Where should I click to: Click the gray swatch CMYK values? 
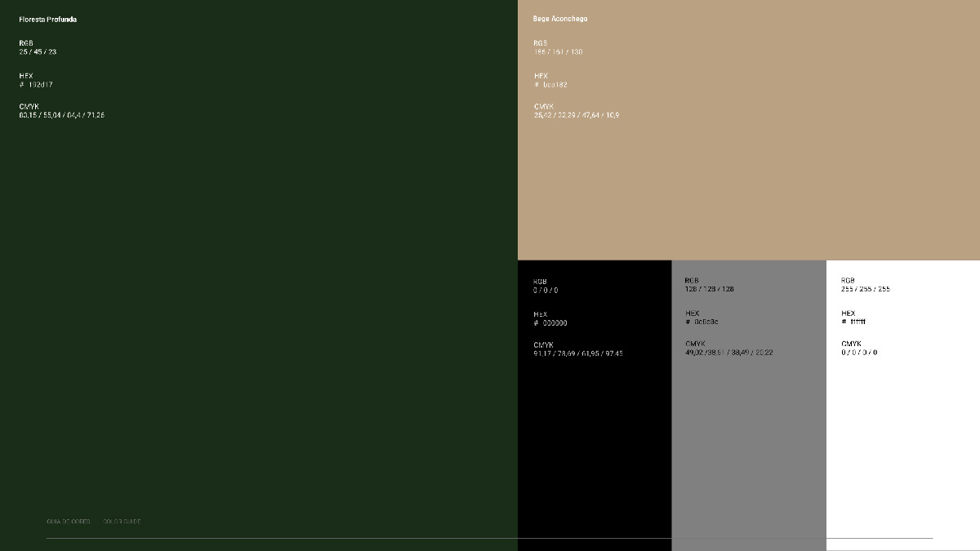tap(729, 353)
